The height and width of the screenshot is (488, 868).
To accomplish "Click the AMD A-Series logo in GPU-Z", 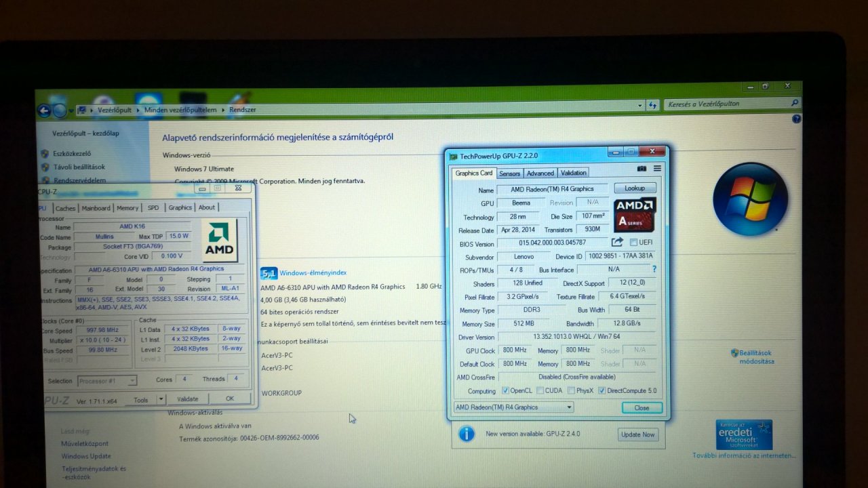I will click(x=635, y=215).
